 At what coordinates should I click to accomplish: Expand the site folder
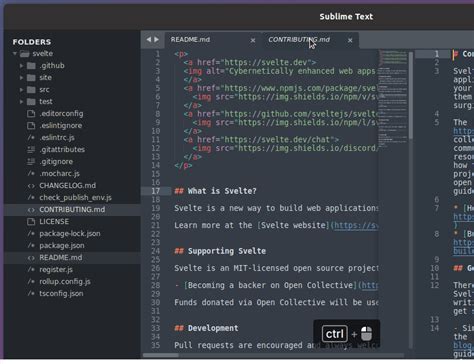click(x=21, y=78)
